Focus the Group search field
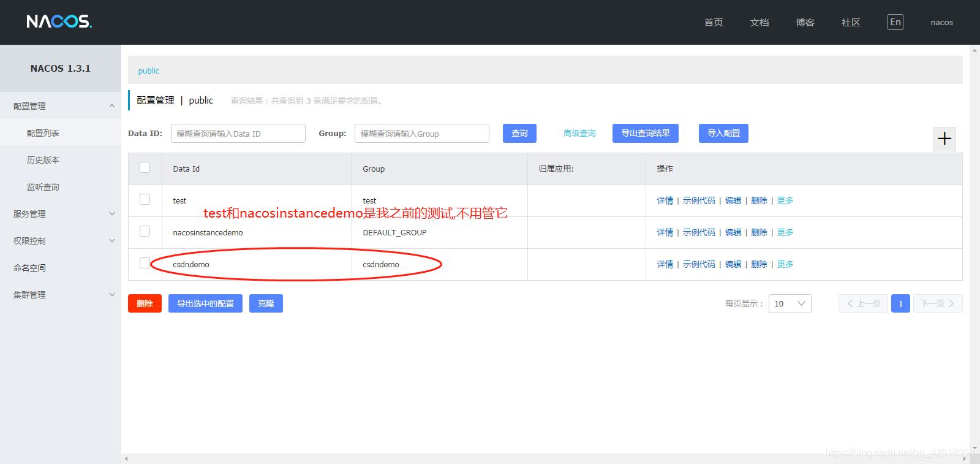This screenshot has height=464, width=980. tap(422, 134)
